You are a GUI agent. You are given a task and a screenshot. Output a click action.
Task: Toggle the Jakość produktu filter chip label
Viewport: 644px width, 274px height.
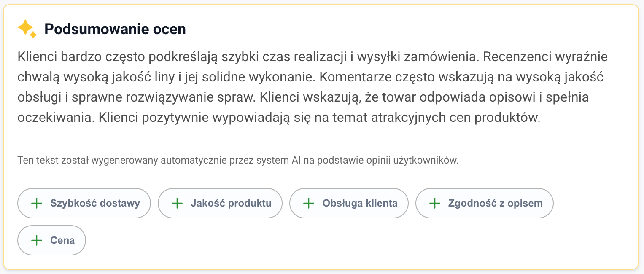tap(231, 203)
